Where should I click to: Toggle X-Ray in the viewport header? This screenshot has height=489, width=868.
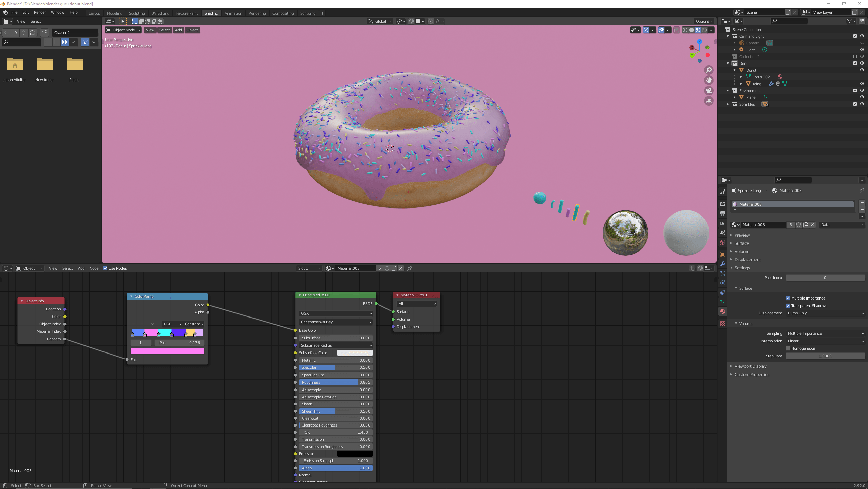(x=676, y=30)
